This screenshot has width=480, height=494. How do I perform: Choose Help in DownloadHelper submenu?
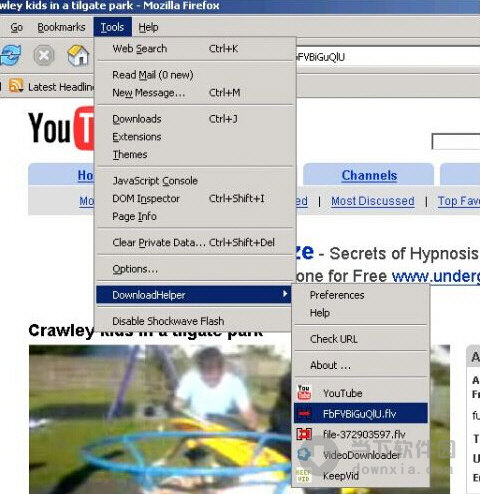click(x=361, y=313)
